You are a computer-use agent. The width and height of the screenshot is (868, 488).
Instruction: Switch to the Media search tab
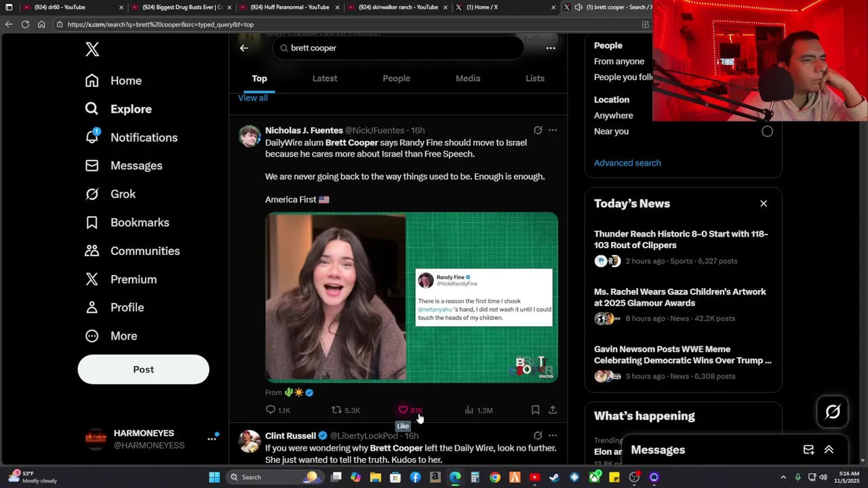468,79
